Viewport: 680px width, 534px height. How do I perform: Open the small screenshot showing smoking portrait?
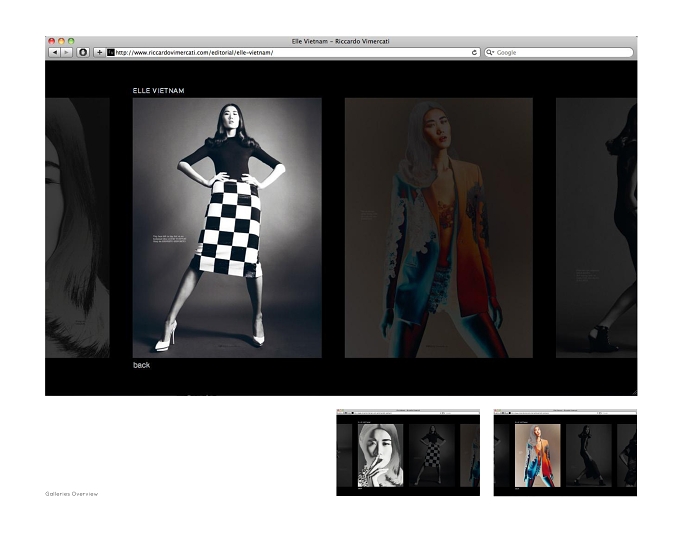pos(408,452)
